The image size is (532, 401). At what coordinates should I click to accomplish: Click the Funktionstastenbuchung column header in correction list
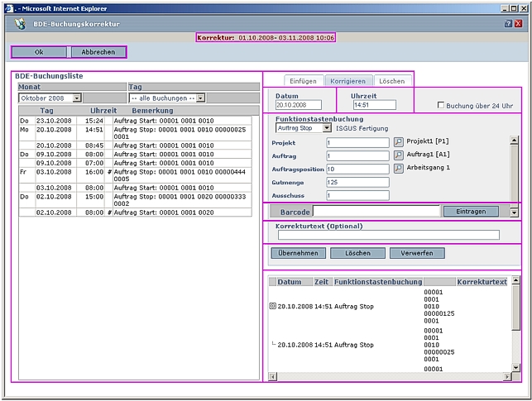[x=378, y=282]
